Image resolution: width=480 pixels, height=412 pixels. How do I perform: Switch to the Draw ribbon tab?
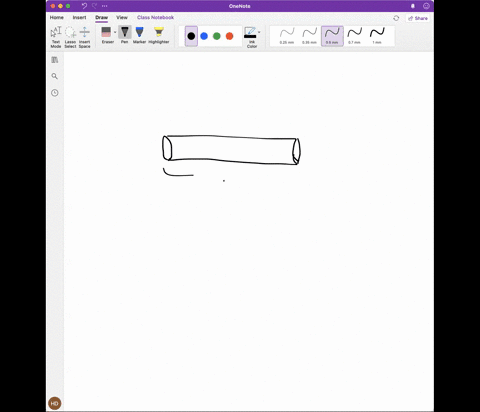click(101, 17)
